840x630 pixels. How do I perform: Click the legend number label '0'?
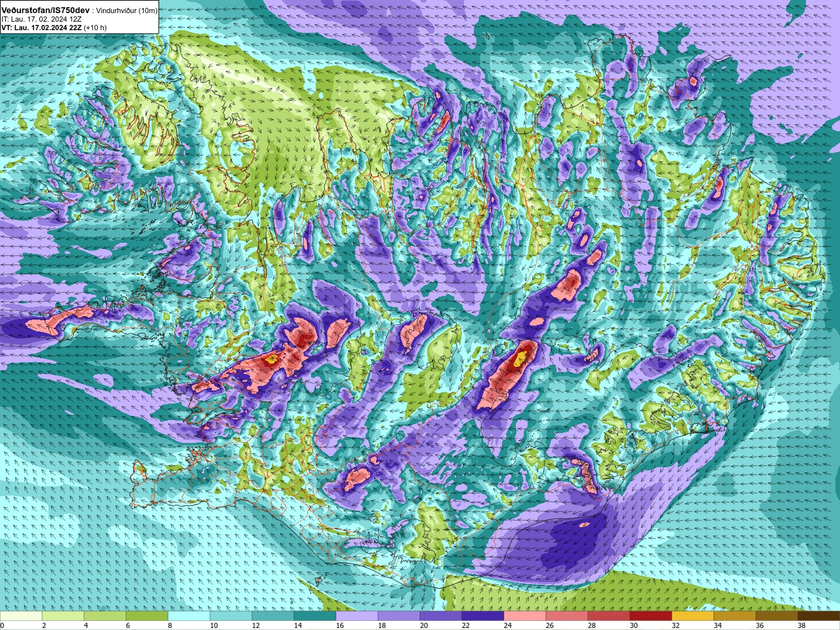pos(2,626)
